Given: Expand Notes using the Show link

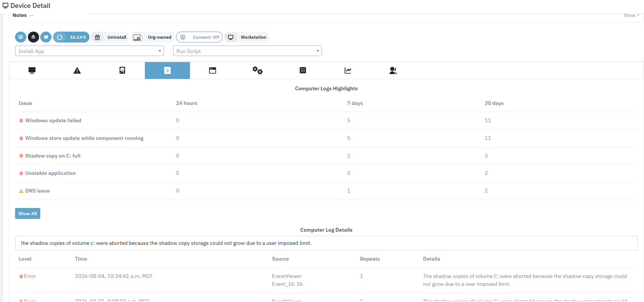Looking at the screenshot, I should [x=631, y=15].
